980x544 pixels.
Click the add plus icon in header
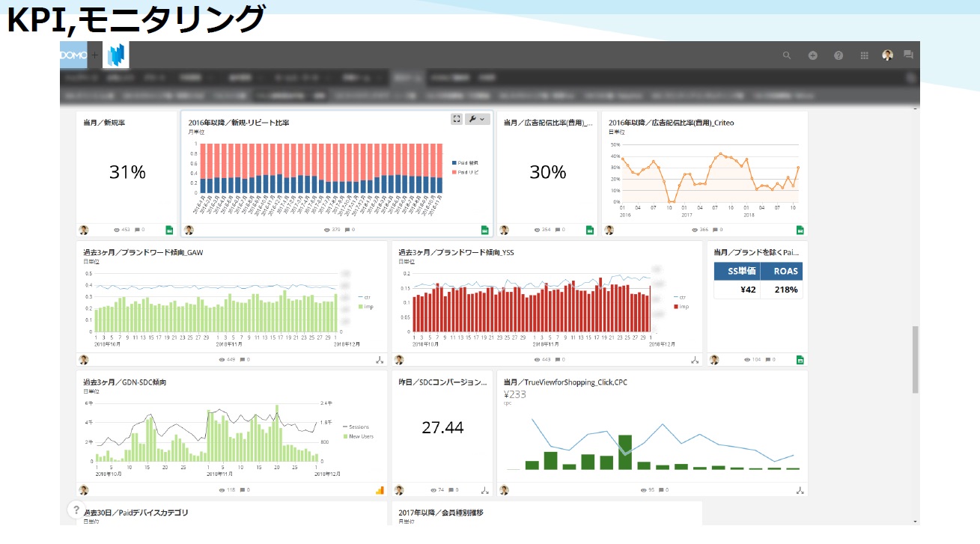tap(812, 55)
